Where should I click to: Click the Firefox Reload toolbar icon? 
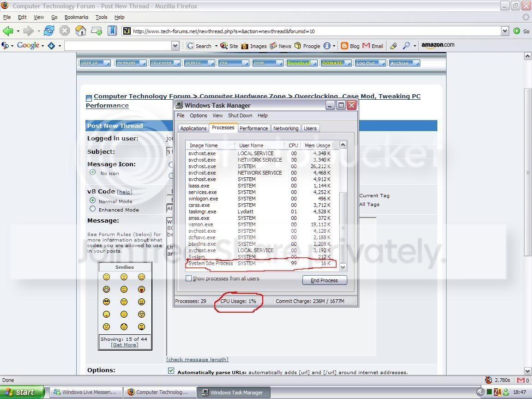click(49, 31)
